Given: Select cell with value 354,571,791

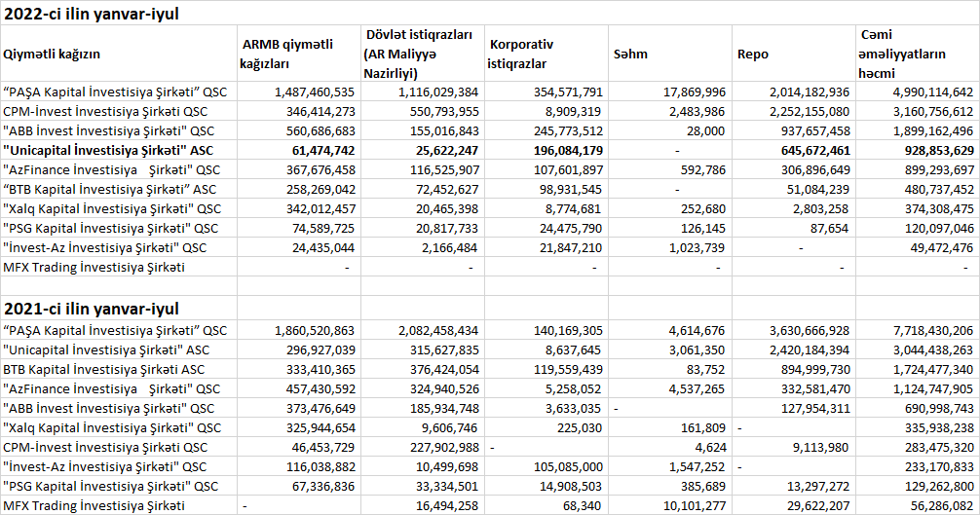Looking at the screenshot, I should point(547,92).
